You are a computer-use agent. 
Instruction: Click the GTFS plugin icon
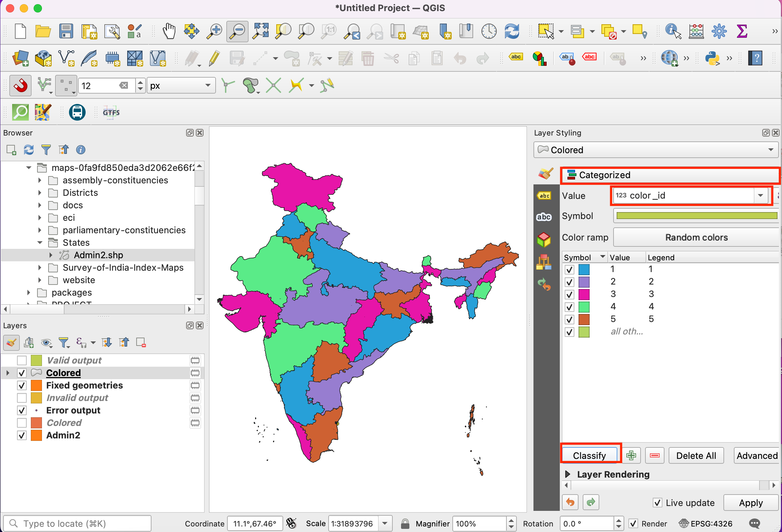tap(111, 113)
